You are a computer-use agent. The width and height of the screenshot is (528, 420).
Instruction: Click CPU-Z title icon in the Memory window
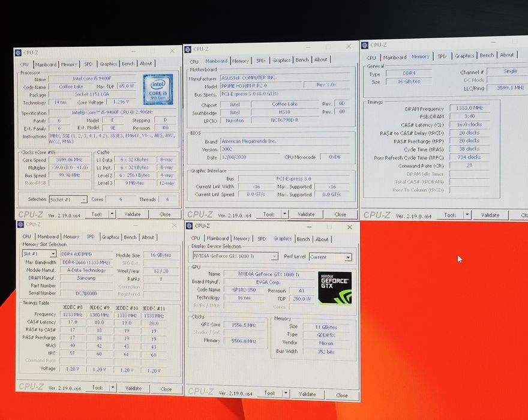pos(364,45)
